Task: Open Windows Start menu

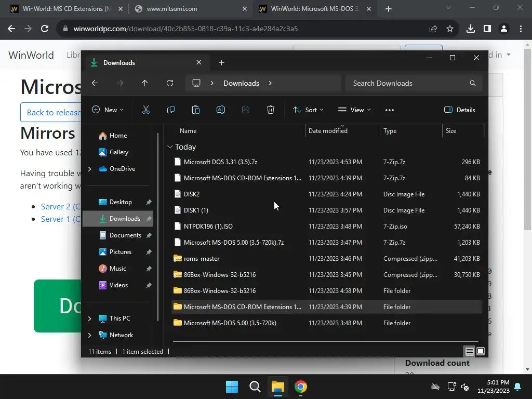Action: coord(232,387)
